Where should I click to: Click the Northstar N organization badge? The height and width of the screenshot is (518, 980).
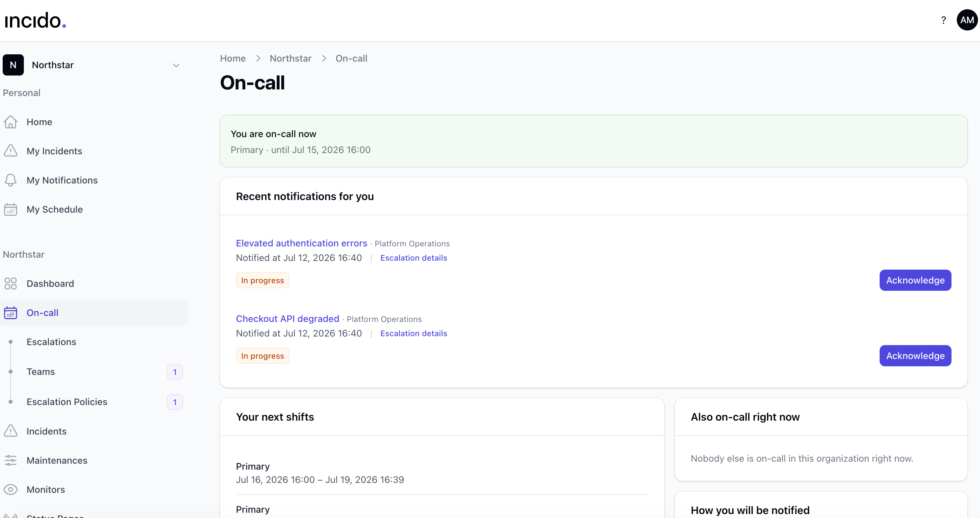(x=13, y=65)
